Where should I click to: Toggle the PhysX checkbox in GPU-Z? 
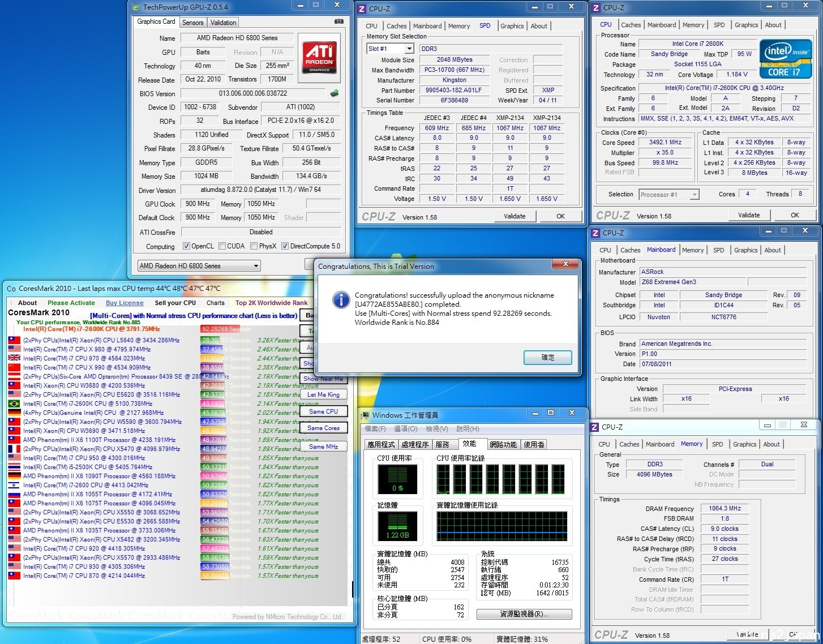click(x=254, y=246)
